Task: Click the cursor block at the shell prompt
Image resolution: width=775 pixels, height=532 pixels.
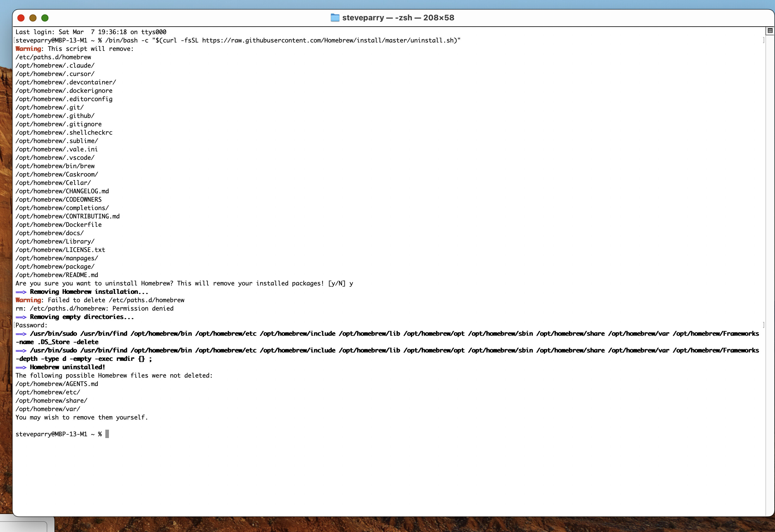Action: coord(107,434)
